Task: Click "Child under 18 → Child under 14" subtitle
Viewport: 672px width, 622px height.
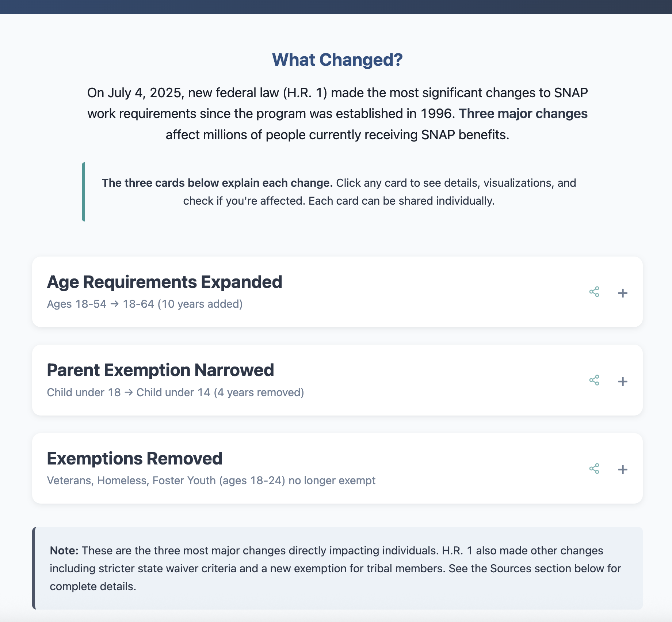Action: (x=175, y=392)
